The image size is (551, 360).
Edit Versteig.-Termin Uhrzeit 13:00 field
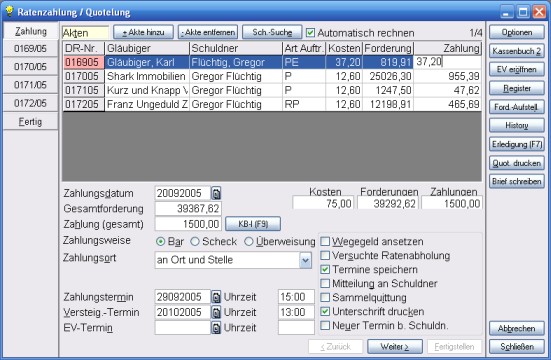pyautogui.click(x=296, y=312)
